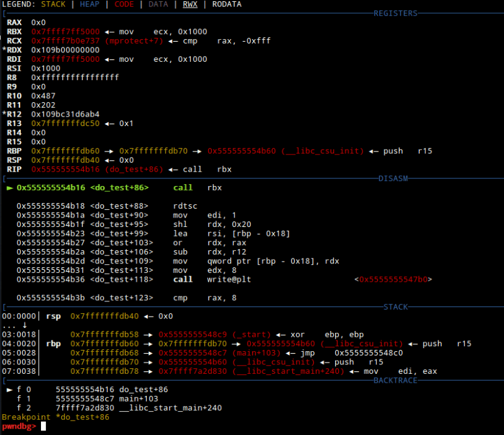Click the green current-instruction arrow in DISASM
504x435 pixels.
tap(9, 188)
